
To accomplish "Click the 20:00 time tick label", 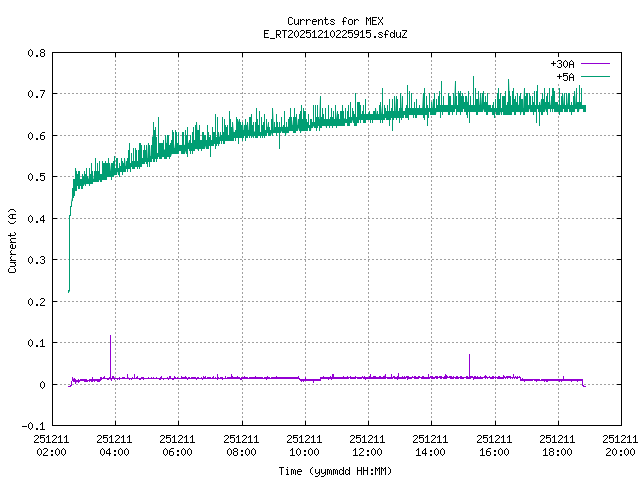I will coord(619,445).
